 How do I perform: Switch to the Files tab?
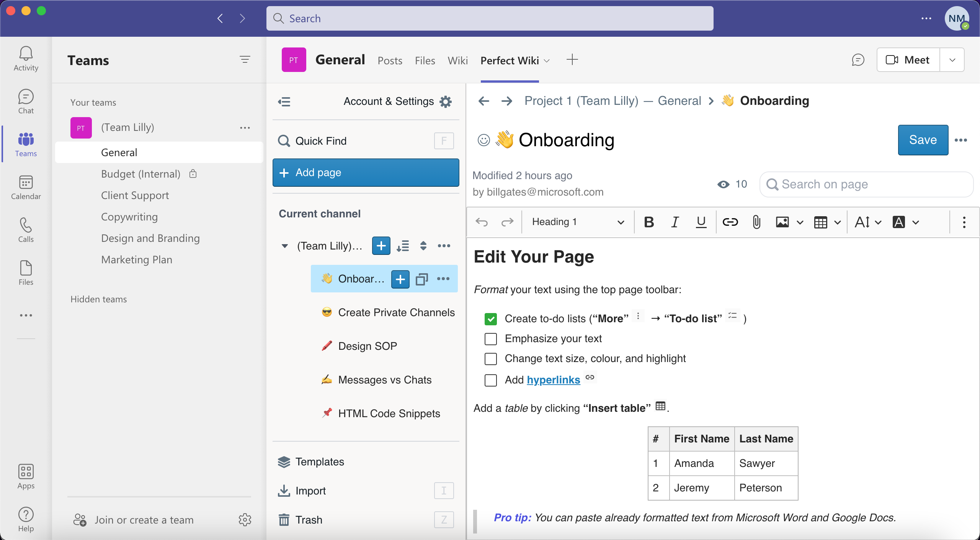(425, 60)
